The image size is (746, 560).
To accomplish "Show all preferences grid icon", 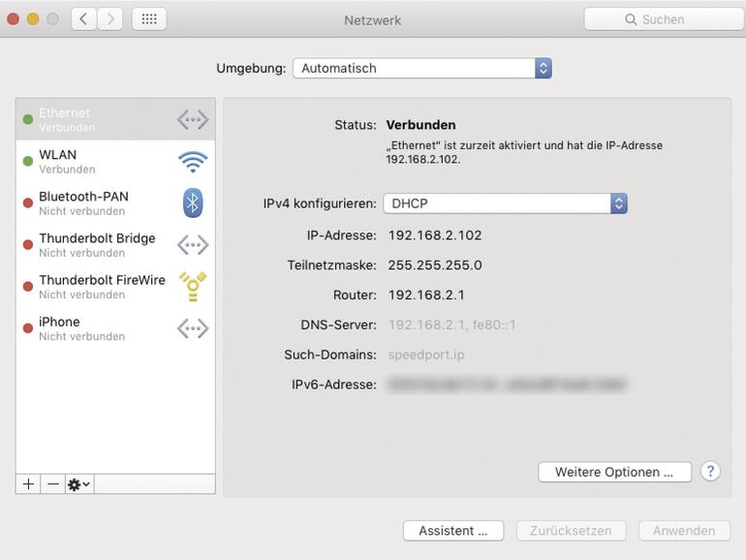I will coord(149,19).
